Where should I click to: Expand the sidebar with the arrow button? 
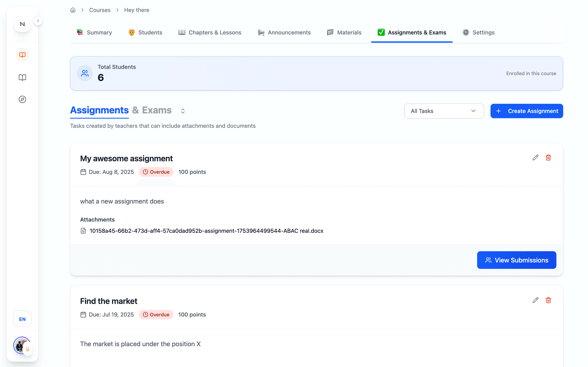click(38, 21)
